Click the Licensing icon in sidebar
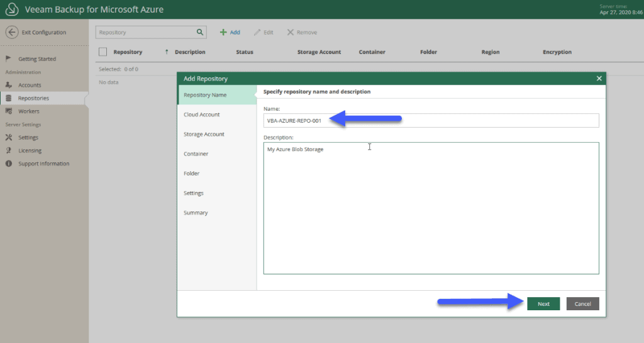 (x=8, y=150)
